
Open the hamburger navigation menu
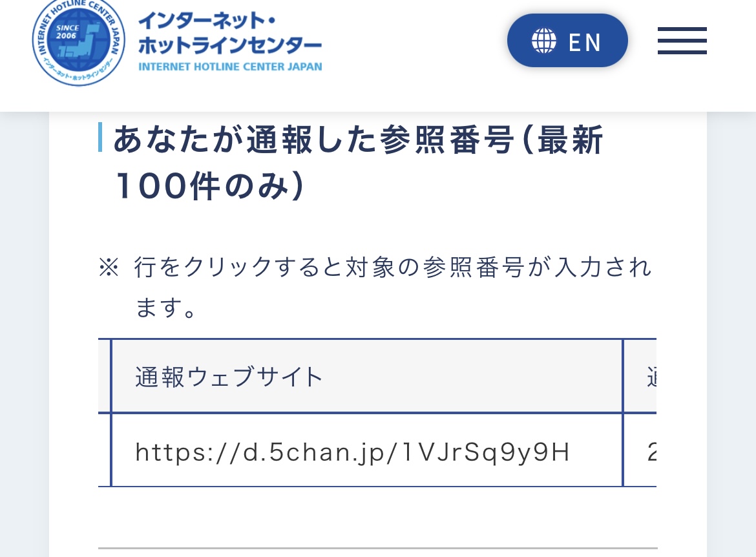682,40
